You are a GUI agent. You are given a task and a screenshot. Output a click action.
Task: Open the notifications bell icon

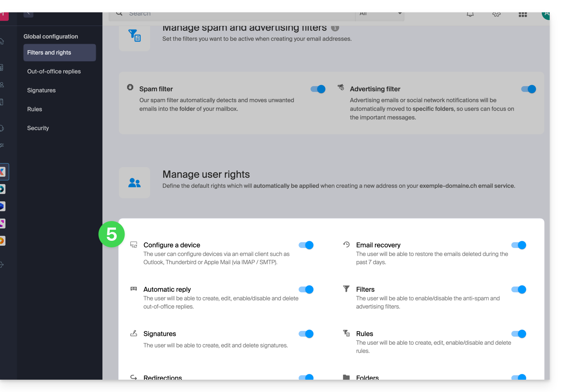coord(470,14)
